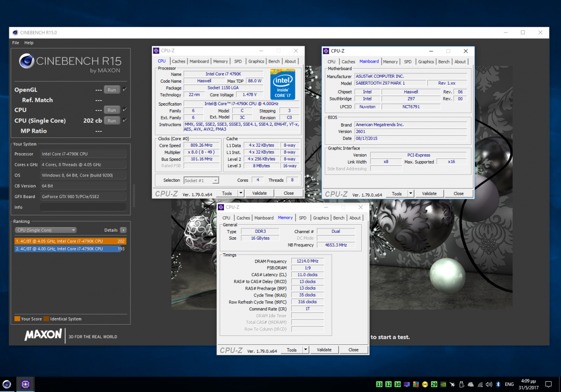Viewport: 561px width, 392px height.
Task: Open About tab in CPU-Z Mainboard window
Action: point(460,62)
